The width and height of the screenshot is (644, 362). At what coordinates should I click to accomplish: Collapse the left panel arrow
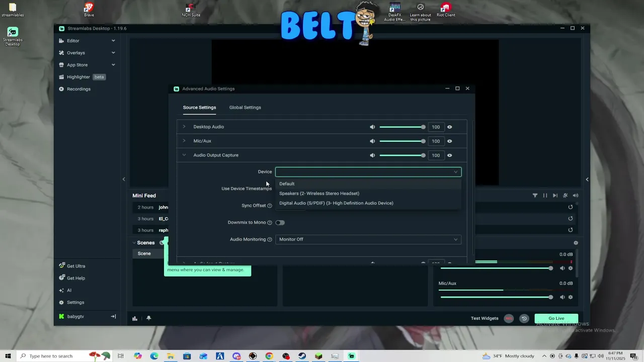click(124, 179)
